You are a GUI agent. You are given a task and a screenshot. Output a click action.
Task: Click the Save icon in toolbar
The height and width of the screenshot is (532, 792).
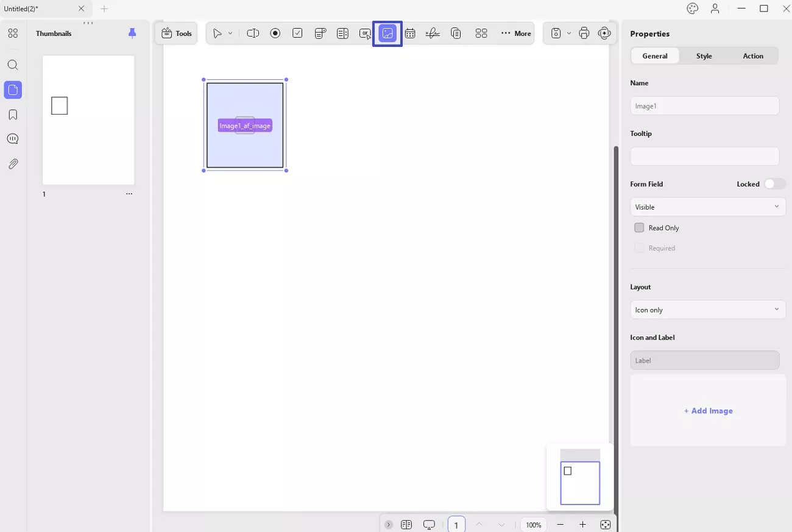[x=556, y=34]
